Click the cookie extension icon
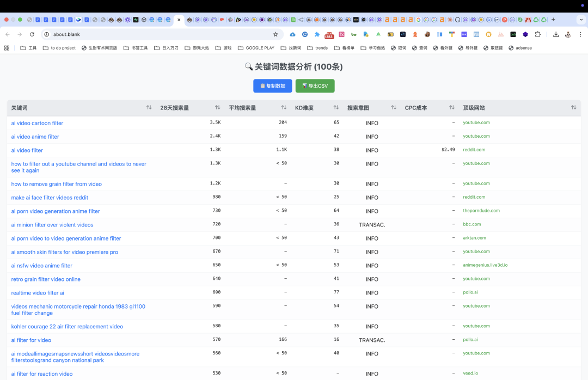This screenshot has height=380, width=588. click(x=427, y=34)
